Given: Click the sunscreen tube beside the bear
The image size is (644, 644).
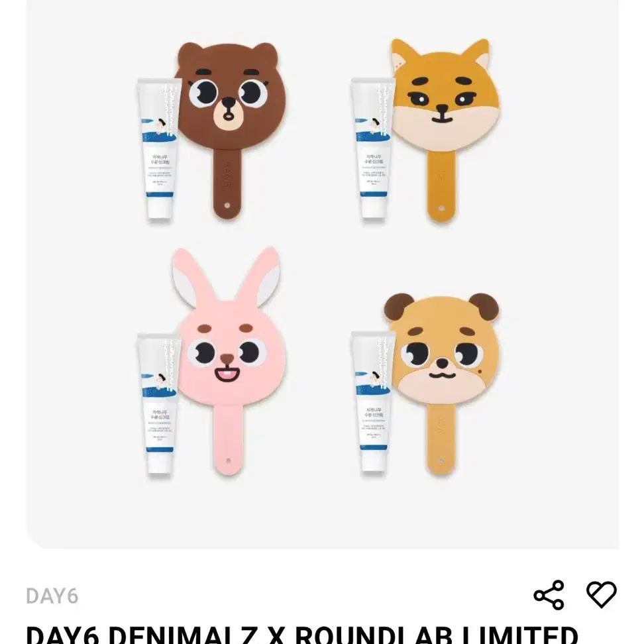Looking at the screenshot, I should [x=160, y=150].
